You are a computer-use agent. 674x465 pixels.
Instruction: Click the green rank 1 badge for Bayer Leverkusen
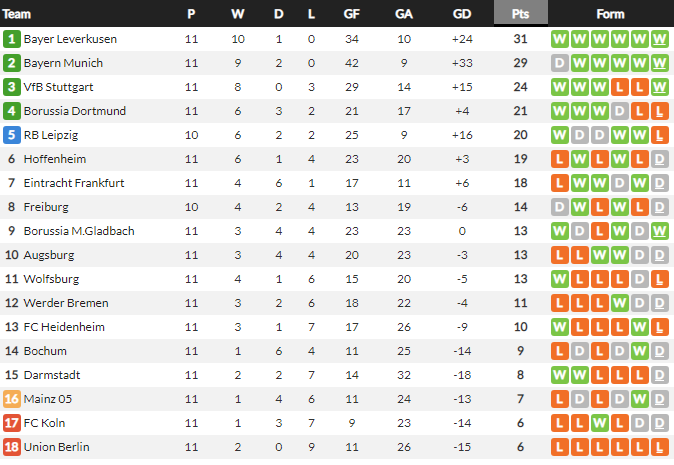pos(12,39)
